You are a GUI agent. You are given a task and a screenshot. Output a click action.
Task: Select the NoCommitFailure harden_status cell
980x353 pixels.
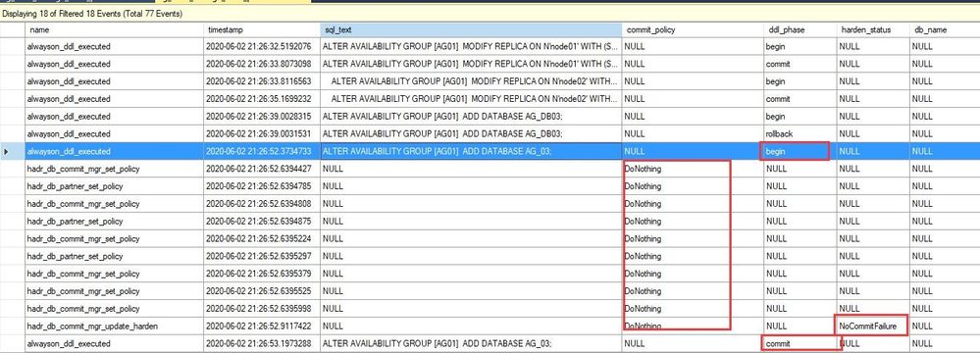tap(872, 327)
